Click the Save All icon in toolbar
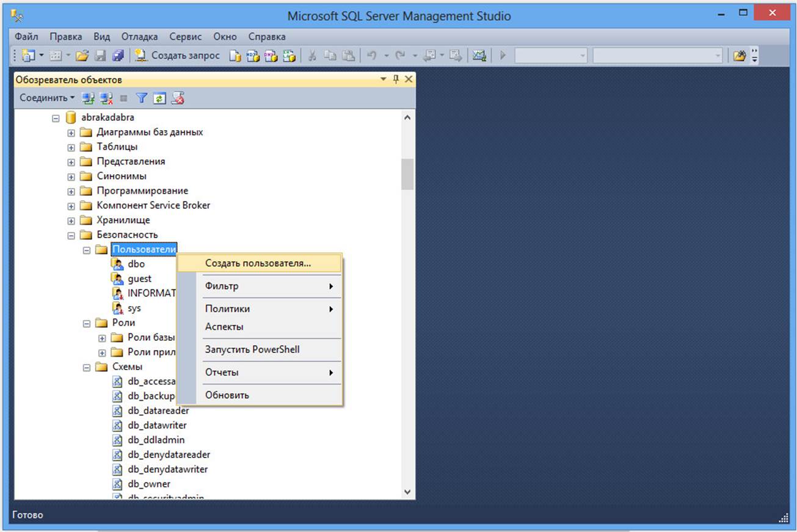This screenshot has height=532, width=797. 118,56
